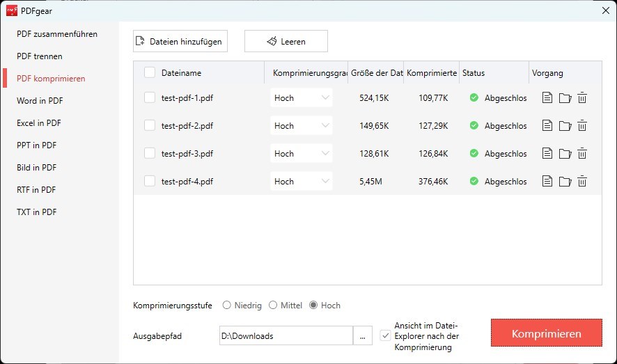Switch to PDF trennen
The height and width of the screenshot is (364, 617).
pyautogui.click(x=40, y=56)
